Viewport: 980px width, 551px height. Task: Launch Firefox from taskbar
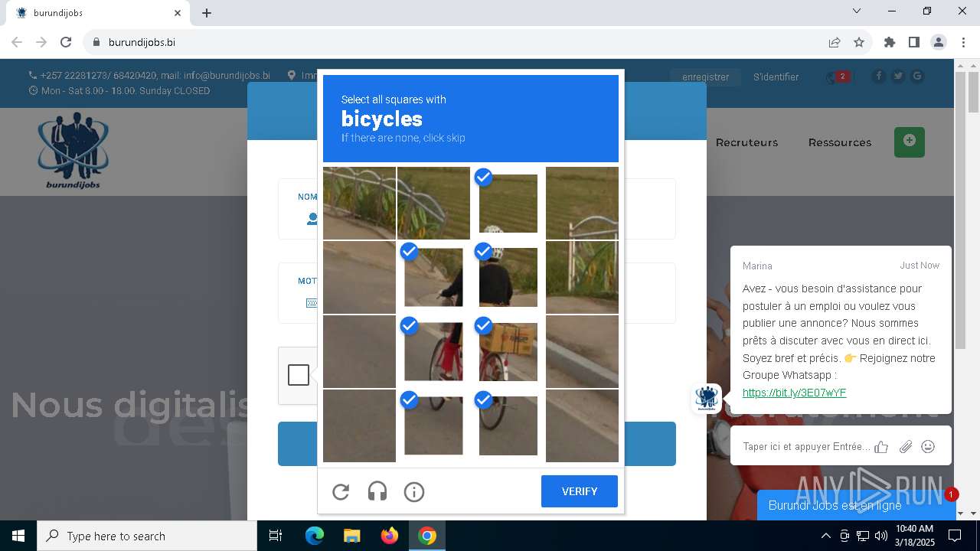[x=390, y=536]
